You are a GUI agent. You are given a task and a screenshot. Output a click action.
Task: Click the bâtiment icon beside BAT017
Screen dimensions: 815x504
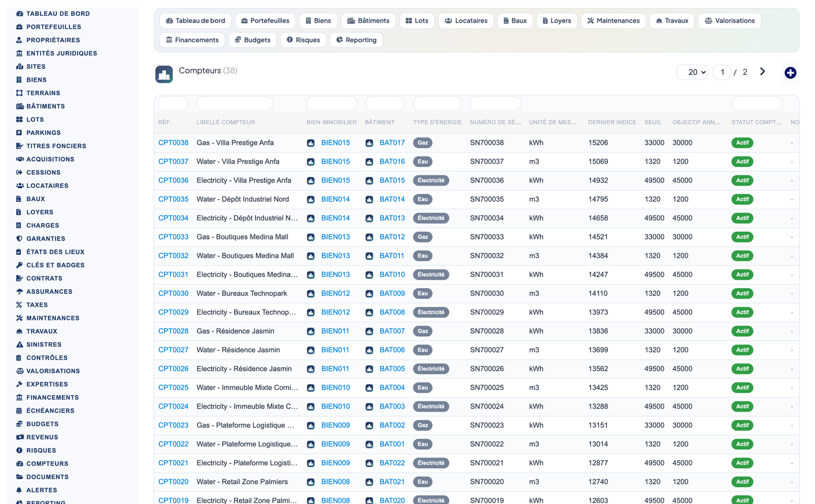tap(369, 143)
